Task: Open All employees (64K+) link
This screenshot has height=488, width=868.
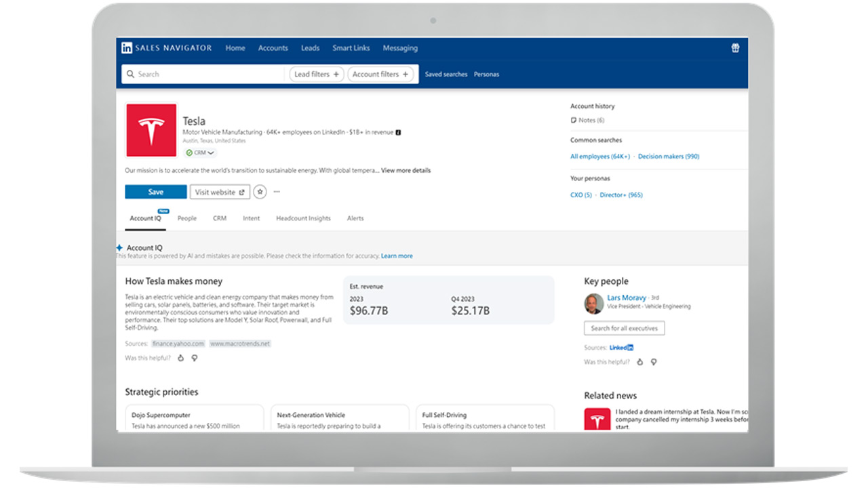Action: [600, 157]
